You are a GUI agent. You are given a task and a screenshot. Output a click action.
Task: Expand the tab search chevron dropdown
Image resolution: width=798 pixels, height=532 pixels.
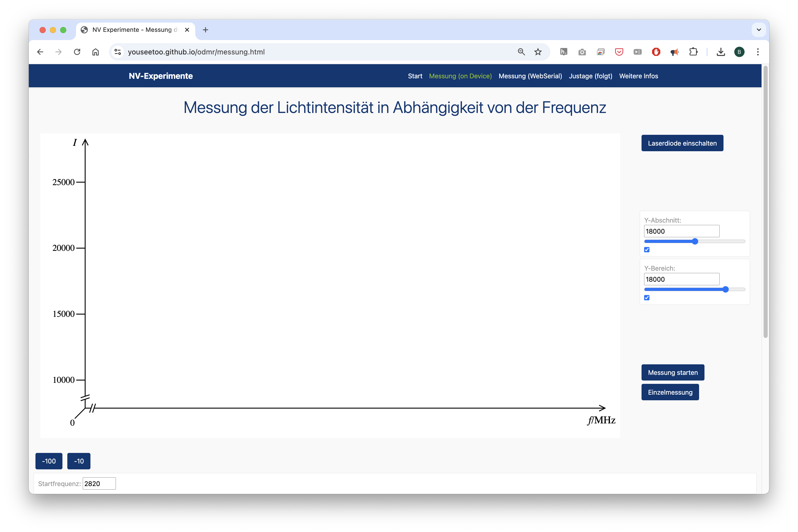point(759,30)
